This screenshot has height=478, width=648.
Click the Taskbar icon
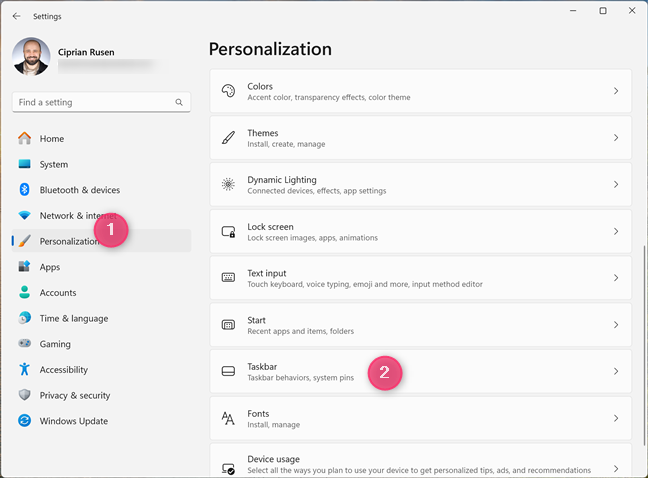tap(228, 371)
